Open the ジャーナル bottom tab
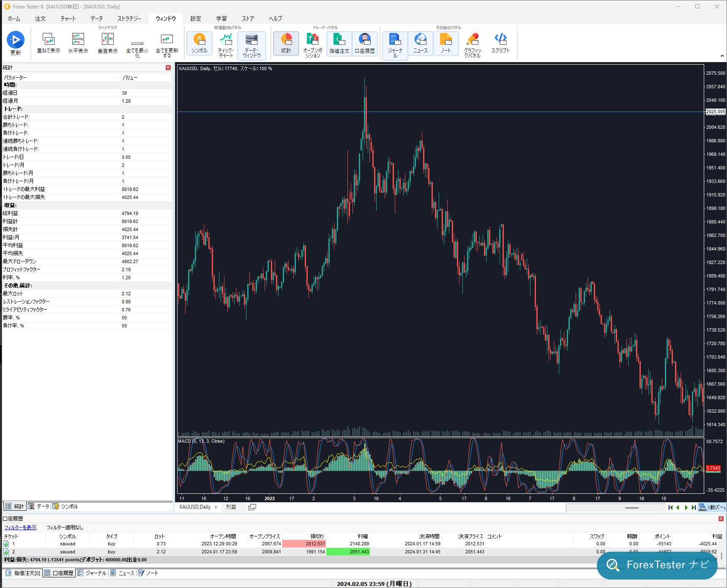 (92, 573)
